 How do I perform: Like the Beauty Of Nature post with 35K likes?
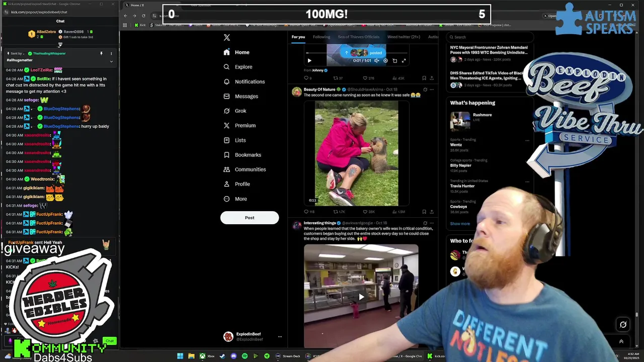(x=369, y=212)
